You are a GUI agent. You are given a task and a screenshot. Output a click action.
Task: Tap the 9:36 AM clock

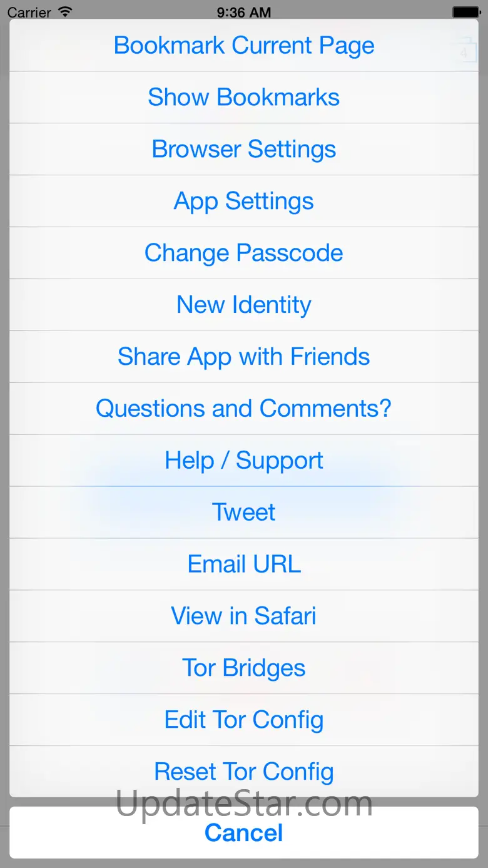pyautogui.click(x=244, y=12)
